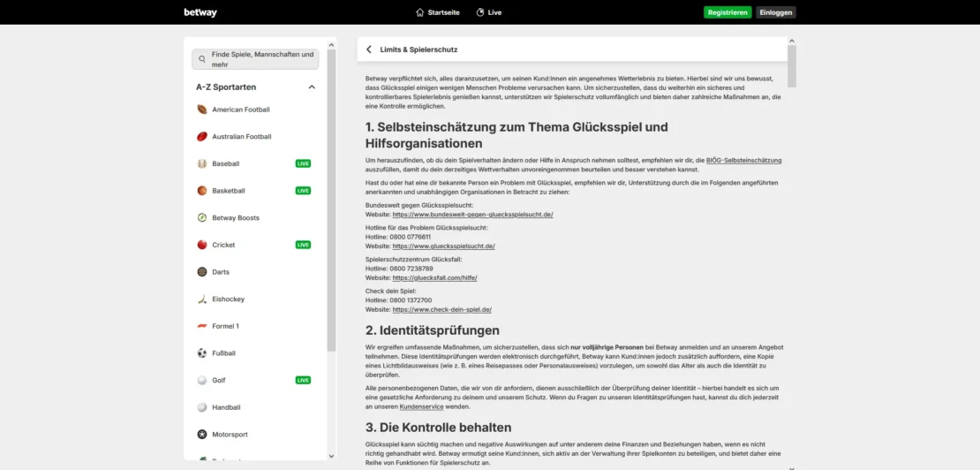Open Australian Football in the sports list
980x470 pixels.
pos(242,136)
